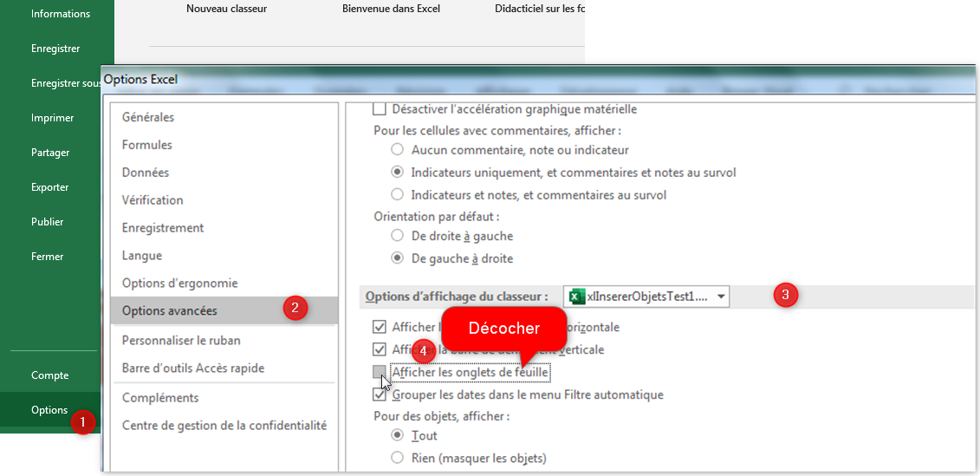Open the Publier page
The height and width of the screenshot is (476, 980).
pos(48,221)
